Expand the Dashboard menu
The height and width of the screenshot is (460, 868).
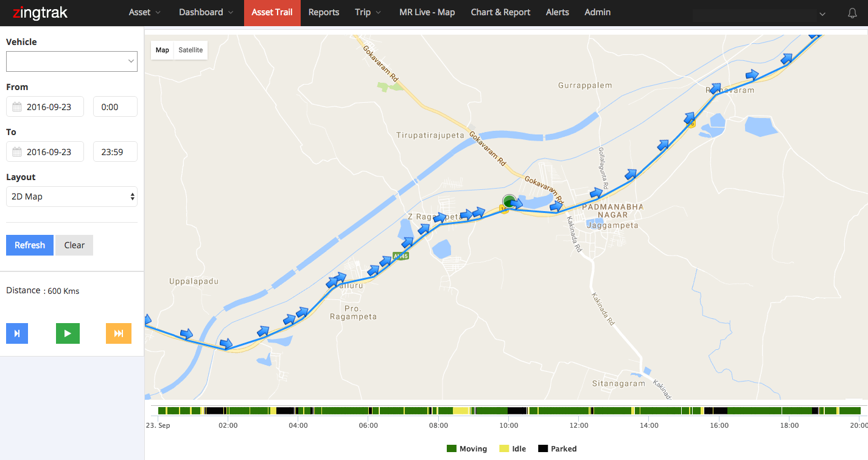206,12
